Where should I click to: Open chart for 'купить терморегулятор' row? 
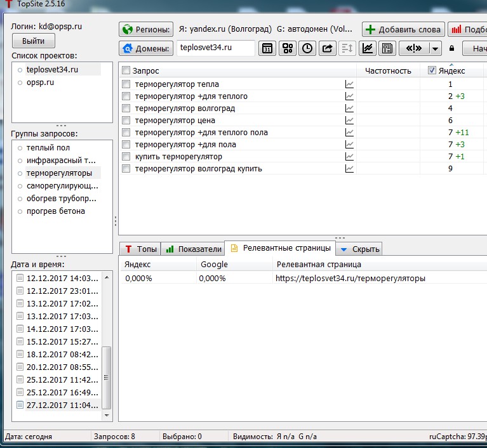tap(349, 157)
